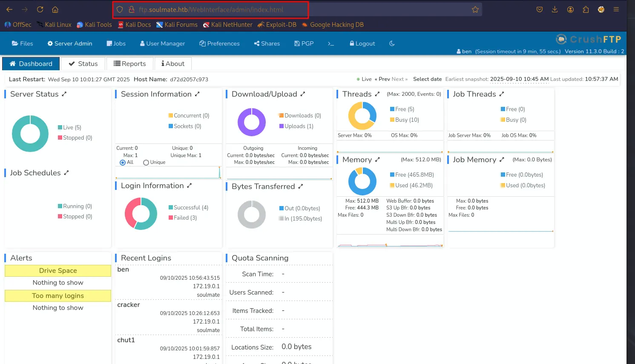The width and height of the screenshot is (635, 364).
Task: Expand the Bytes Transferred panel arrow icon
Action: coord(301,186)
